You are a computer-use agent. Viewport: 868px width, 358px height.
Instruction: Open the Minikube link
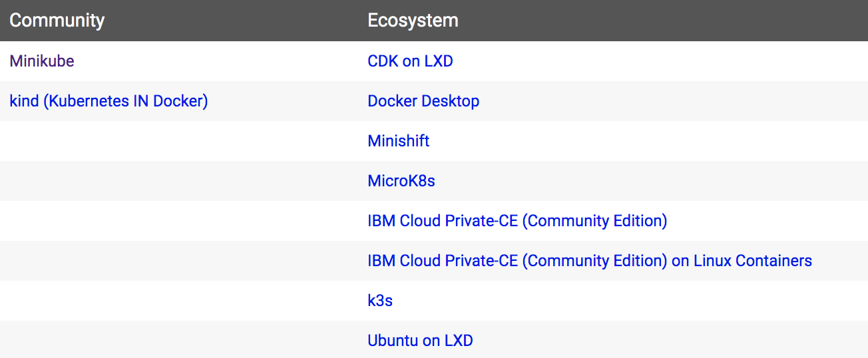tap(42, 61)
